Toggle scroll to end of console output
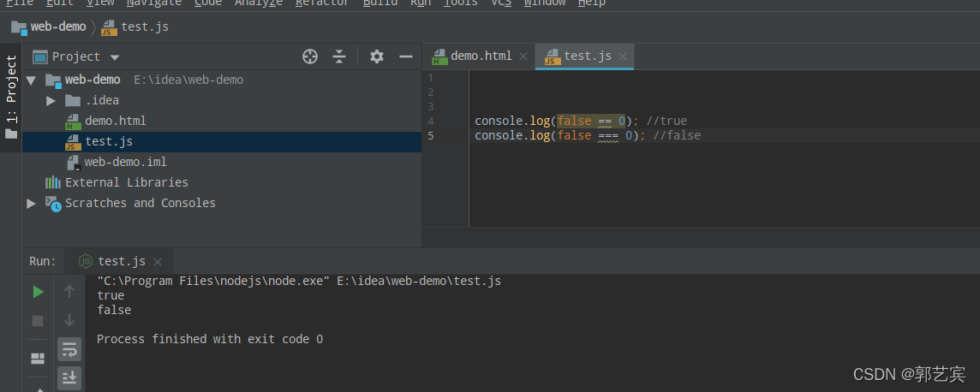Image resolution: width=980 pixels, height=392 pixels. pyautogui.click(x=69, y=377)
